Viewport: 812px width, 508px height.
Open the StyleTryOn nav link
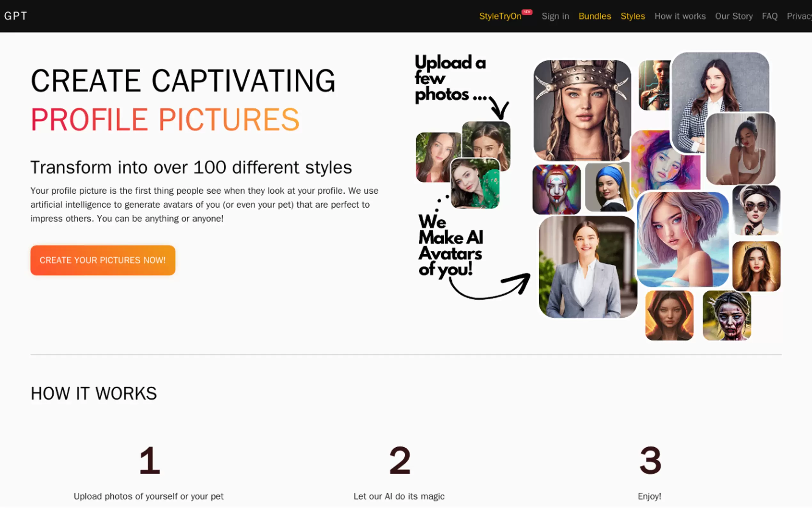click(500, 16)
